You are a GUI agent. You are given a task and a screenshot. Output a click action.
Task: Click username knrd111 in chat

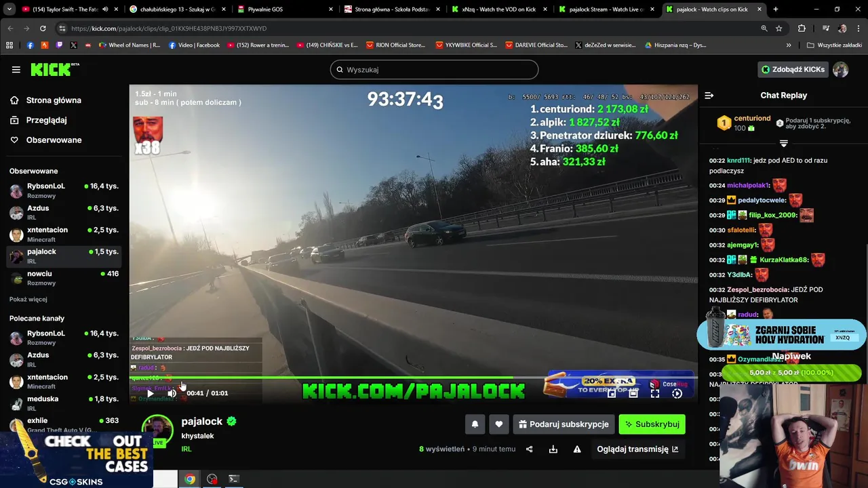pyautogui.click(x=738, y=161)
